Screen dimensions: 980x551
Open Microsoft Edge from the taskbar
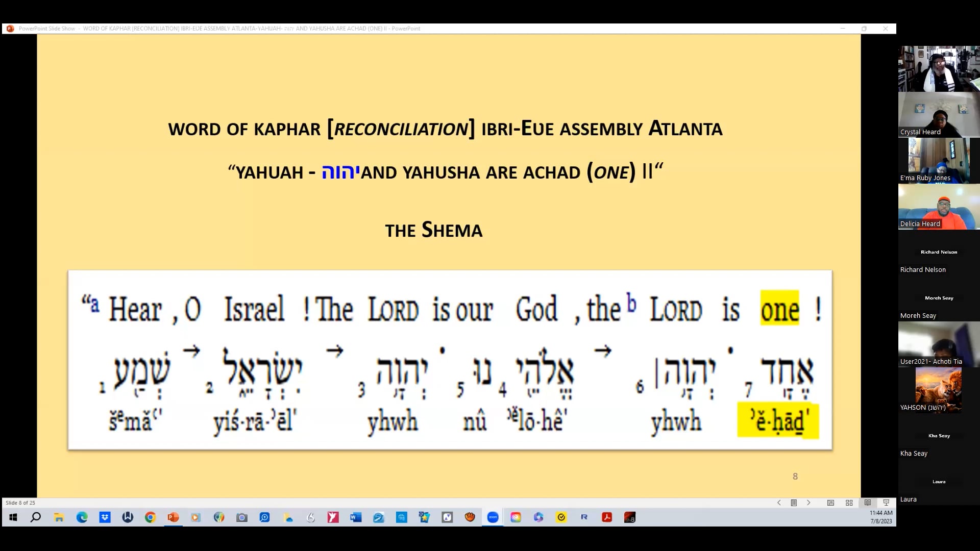coord(82,518)
